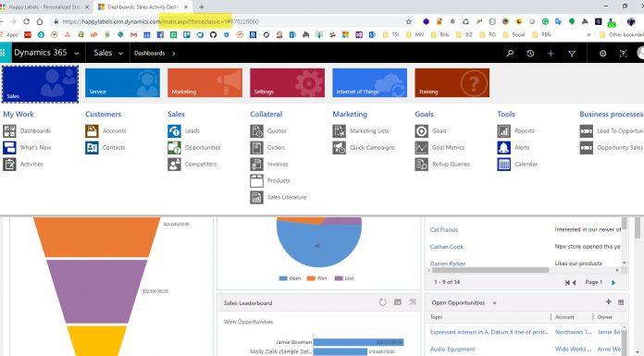Viewport: 644px width, 356px height.
Task: Refresh the Sales Leaderboard chart
Action: (x=382, y=302)
